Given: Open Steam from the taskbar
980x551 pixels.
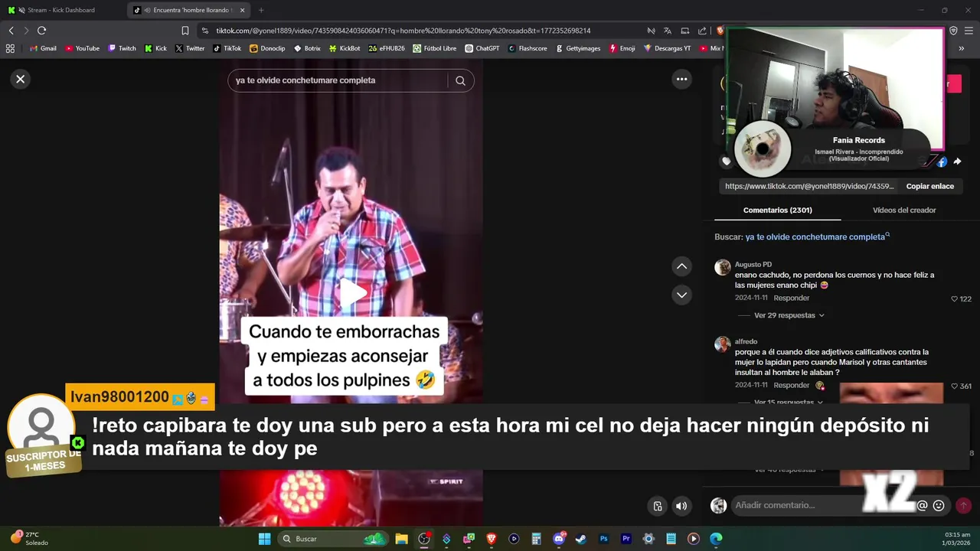Looking at the screenshot, I should [581, 539].
